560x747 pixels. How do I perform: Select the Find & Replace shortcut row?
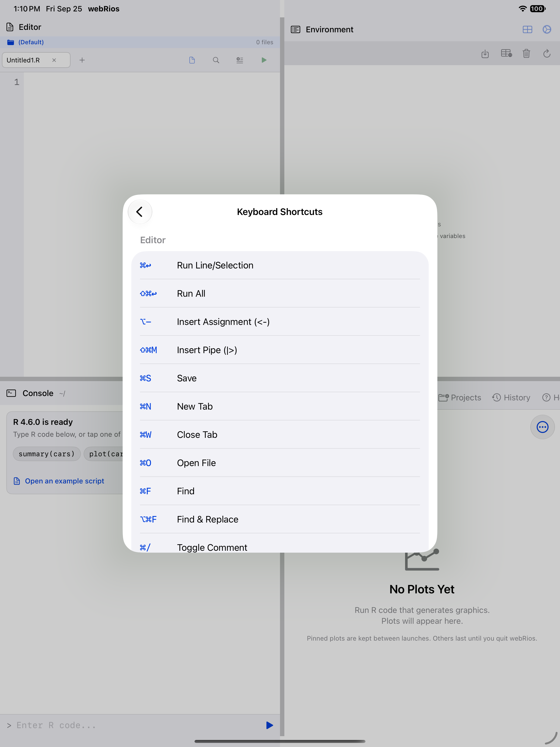280,519
